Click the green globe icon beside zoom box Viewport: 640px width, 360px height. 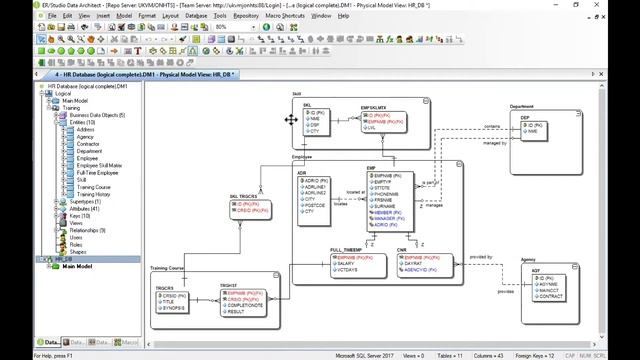pos(266,27)
